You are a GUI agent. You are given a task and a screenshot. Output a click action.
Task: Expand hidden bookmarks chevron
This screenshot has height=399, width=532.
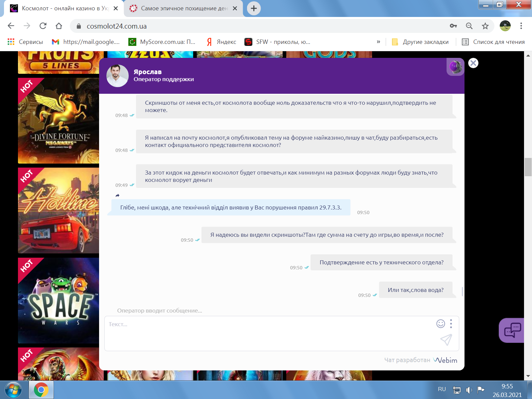point(378,42)
